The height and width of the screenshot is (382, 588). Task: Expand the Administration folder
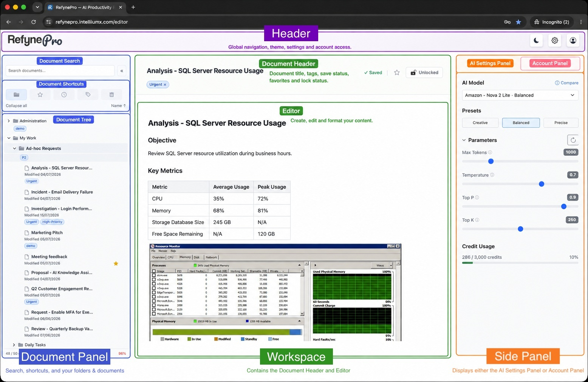(x=9, y=121)
